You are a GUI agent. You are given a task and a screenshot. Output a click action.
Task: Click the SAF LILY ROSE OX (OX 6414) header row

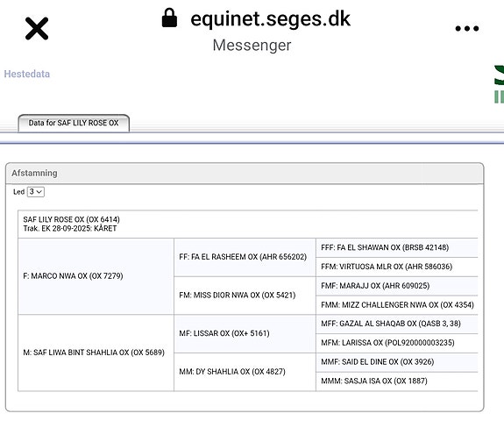(248, 225)
